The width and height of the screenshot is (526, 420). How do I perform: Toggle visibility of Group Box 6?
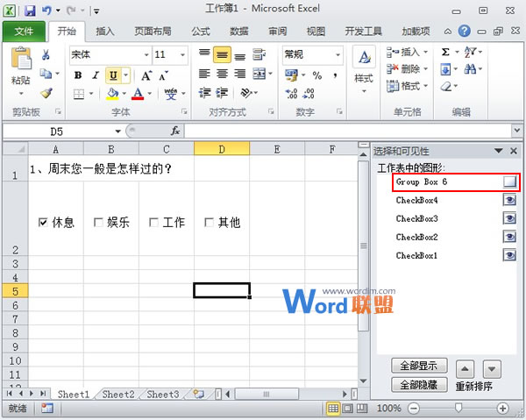click(509, 182)
